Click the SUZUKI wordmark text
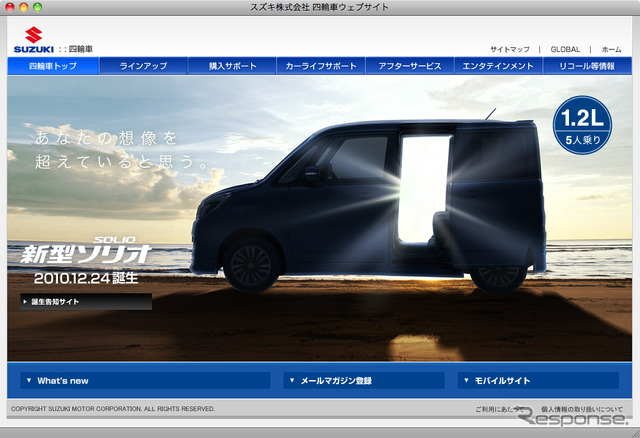Viewport: 640px width, 438px height. pos(33,49)
